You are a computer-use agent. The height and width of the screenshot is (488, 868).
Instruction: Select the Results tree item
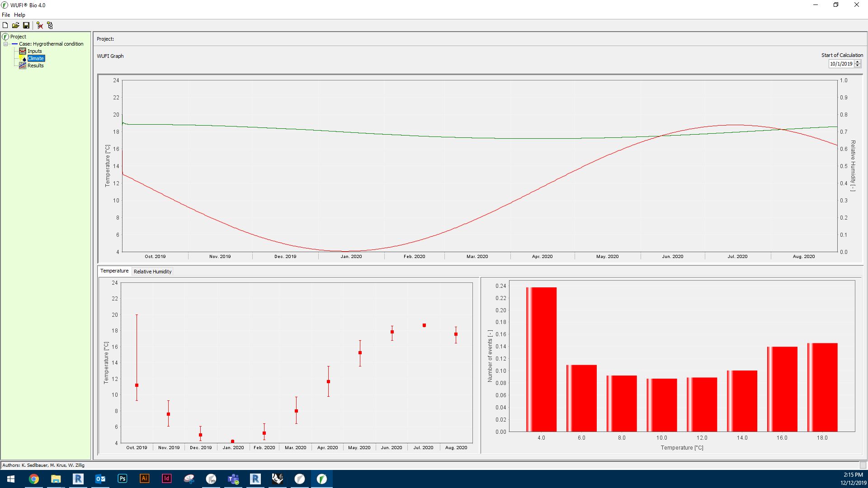[x=35, y=66]
